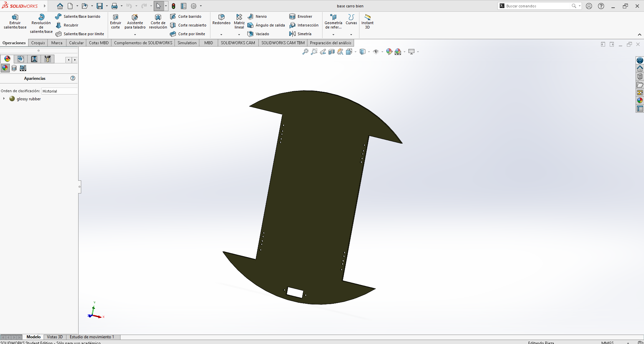The image size is (644, 344).
Task: Choose Saliente/Base barrido
Action: coord(78,16)
